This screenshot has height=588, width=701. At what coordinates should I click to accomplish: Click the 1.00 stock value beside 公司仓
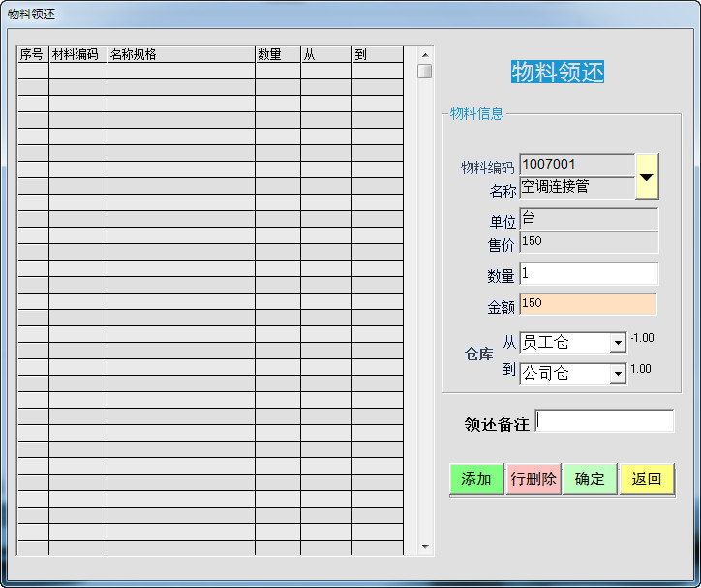641,369
